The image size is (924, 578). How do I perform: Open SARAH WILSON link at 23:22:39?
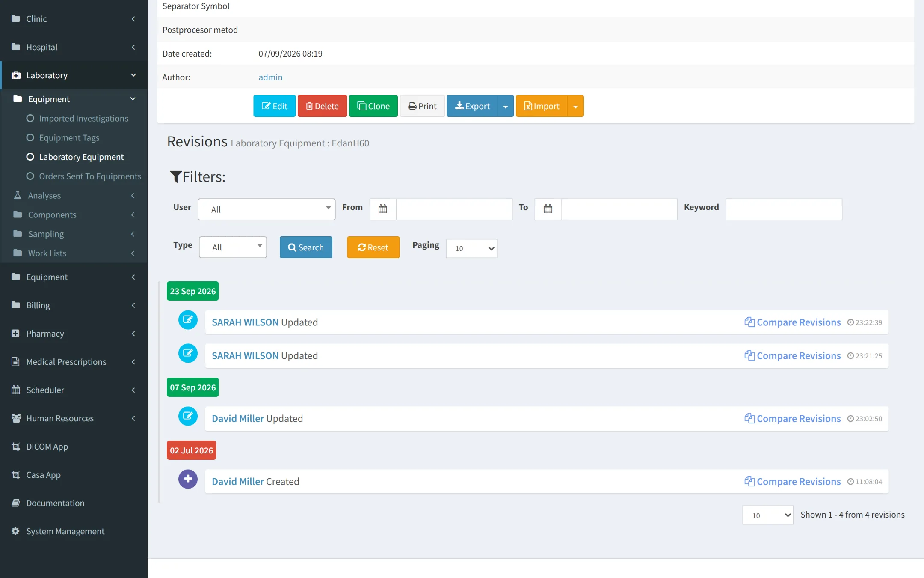click(x=245, y=322)
